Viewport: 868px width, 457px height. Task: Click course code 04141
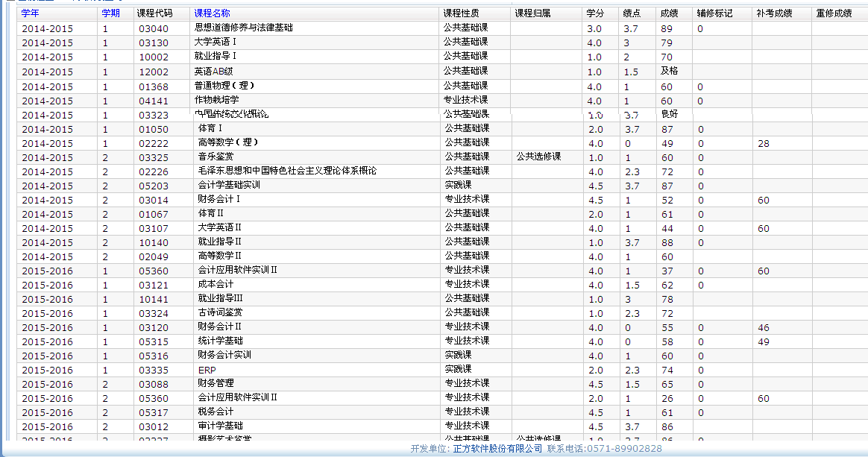154,102
